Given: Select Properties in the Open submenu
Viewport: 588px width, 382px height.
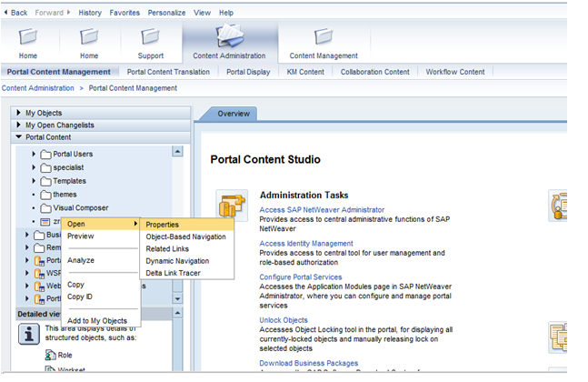Looking at the screenshot, I should [187, 225].
